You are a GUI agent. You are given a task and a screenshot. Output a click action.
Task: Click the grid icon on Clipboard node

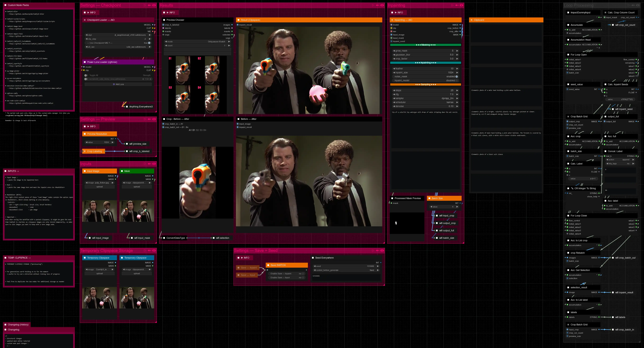point(472,20)
